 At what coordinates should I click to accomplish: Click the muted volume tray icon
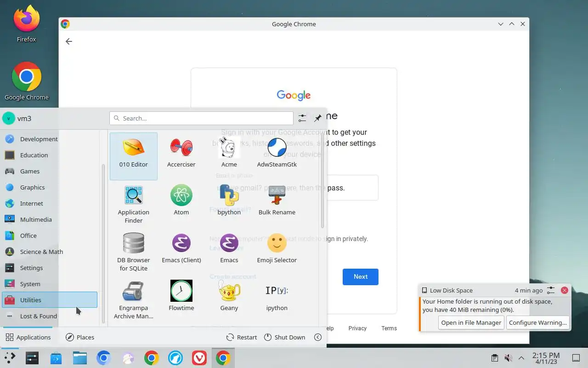click(x=508, y=358)
